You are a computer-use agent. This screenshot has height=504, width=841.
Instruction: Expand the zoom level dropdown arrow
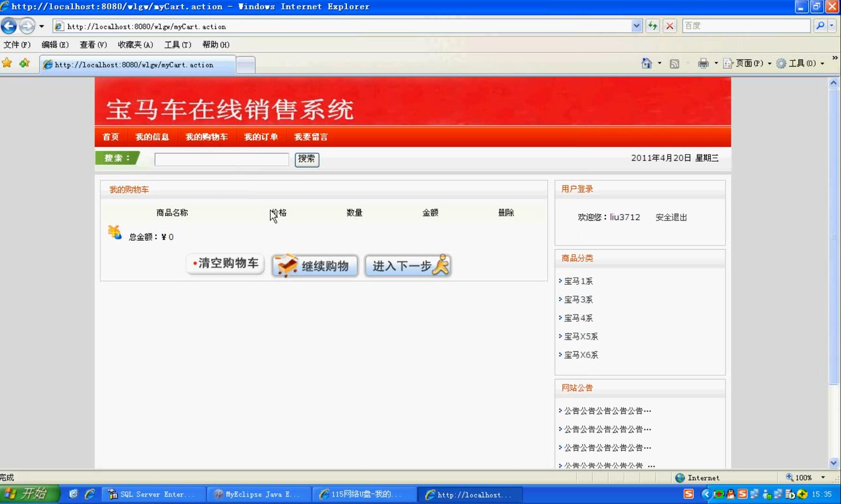(823, 478)
